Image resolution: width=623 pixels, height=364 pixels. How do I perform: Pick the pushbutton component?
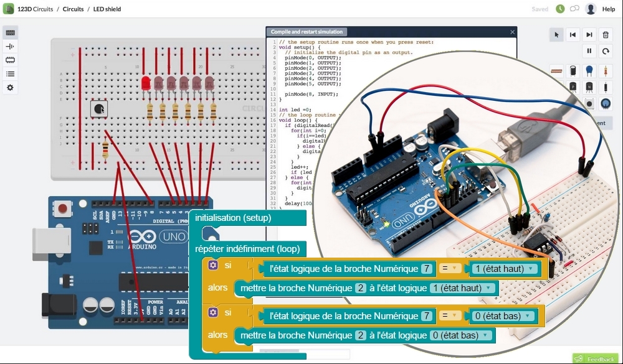pos(589,104)
